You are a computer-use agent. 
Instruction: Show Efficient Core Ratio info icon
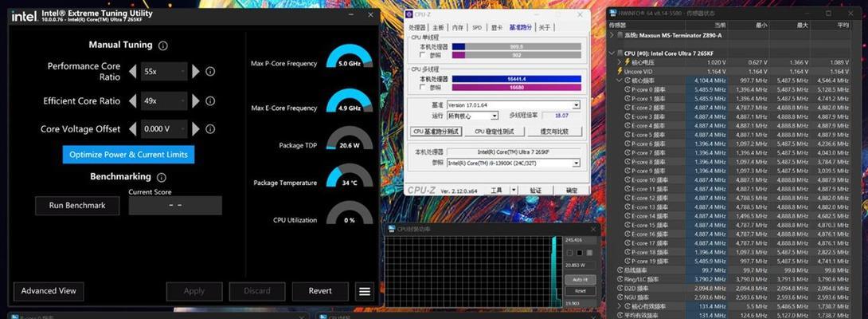(x=210, y=100)
